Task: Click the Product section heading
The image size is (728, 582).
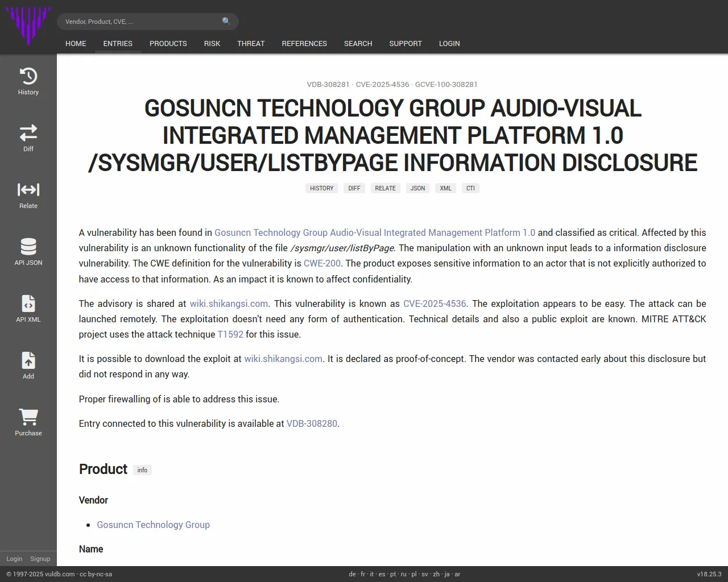Action: 103,469
